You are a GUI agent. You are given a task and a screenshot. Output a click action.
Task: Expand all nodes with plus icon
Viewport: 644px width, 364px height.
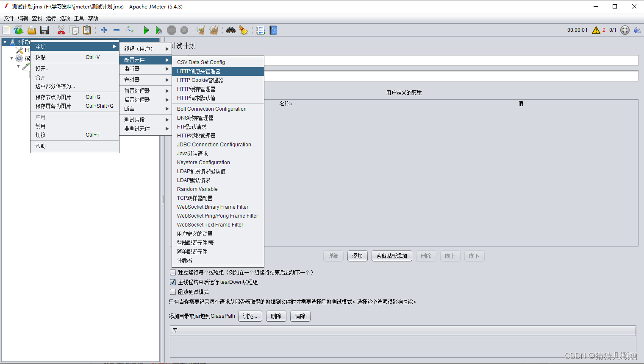tap(104, 30)
